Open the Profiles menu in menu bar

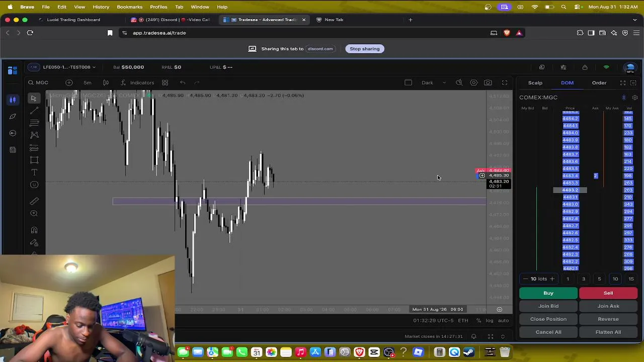coord(158,7)
